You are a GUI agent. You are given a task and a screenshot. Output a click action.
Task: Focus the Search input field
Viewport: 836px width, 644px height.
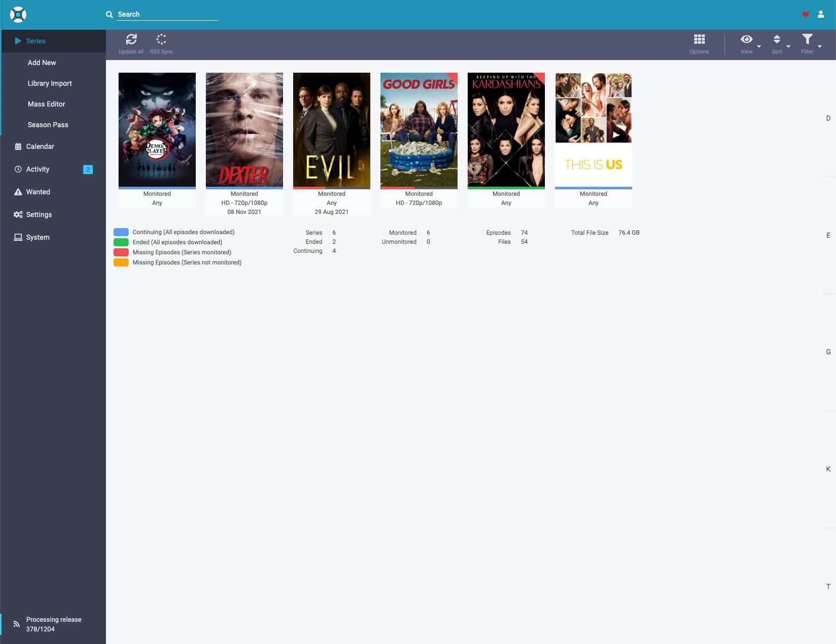[168, 15]
